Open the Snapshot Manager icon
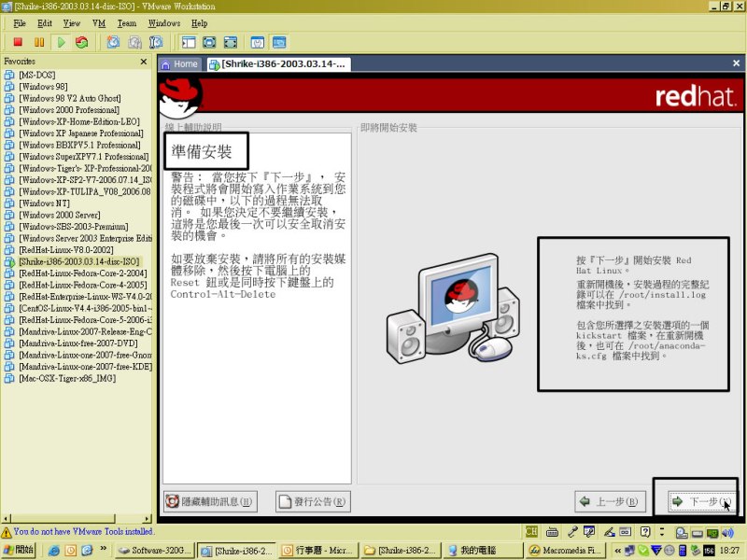The image size is (747, 560). [x=156, y=42]
